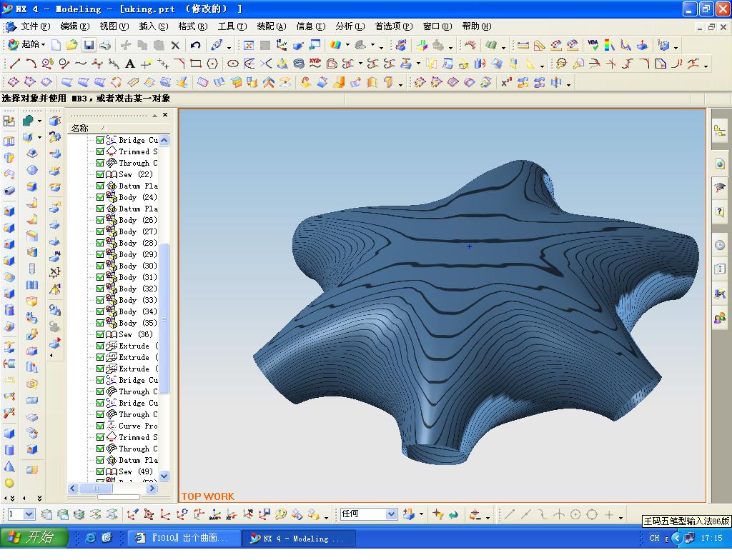732x560 pixels.
Task: Toggle the Sew (49) checkbox
Action: [x=100, y=472]
